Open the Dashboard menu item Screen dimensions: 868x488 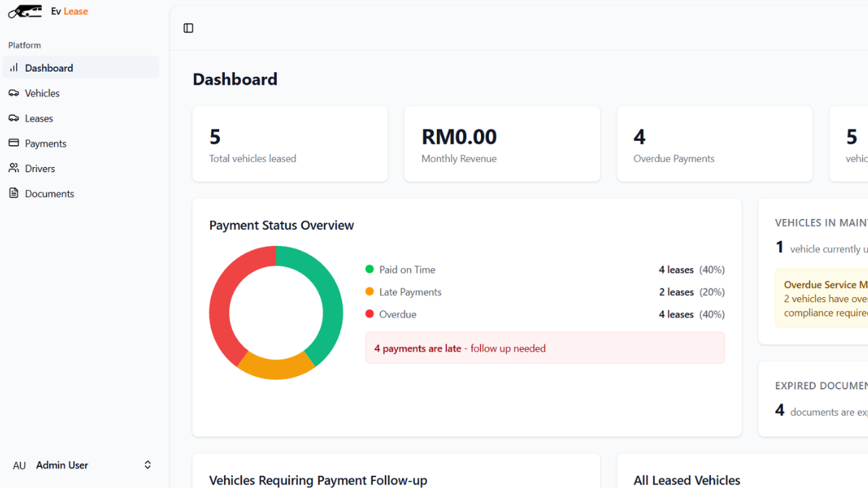tap(81, 68)
